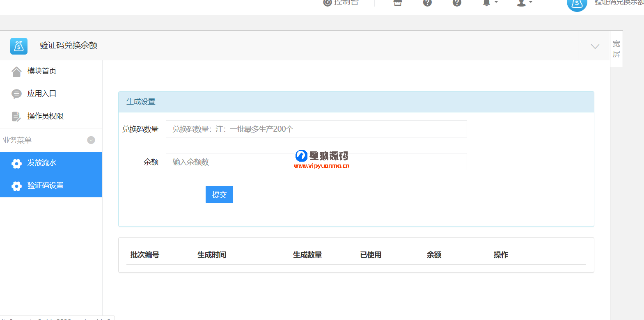Click gear icon beside 发放流水
Viewport: 644px width, 320px height.
[x=16, y=164]
